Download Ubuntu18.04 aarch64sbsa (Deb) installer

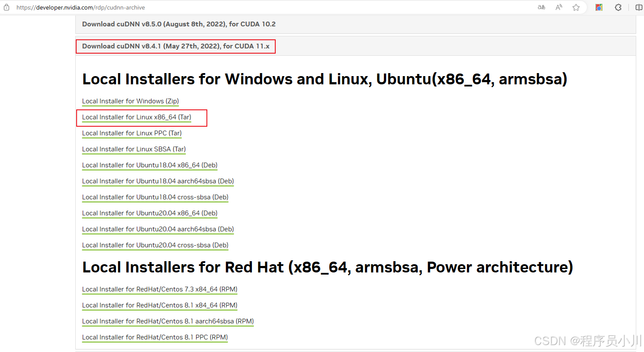(158, 181)
